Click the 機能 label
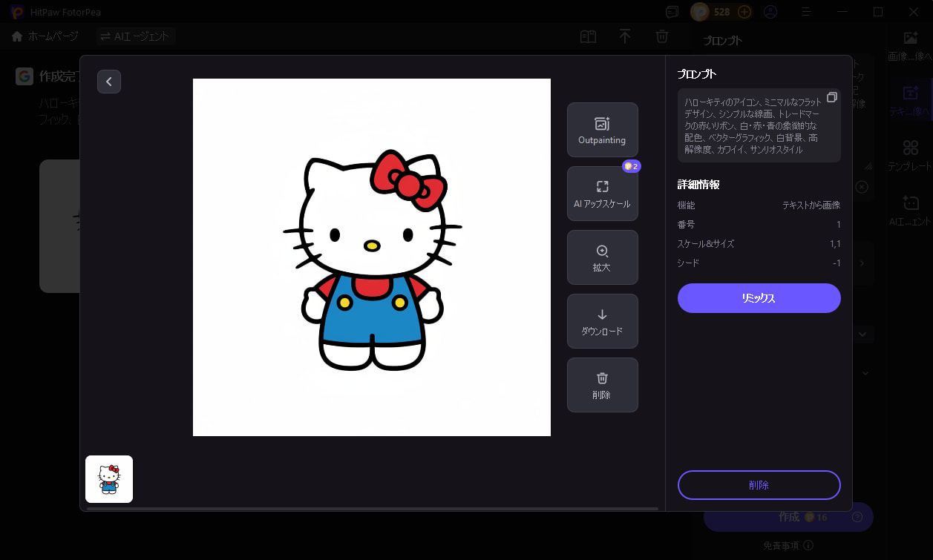This screenshot has height=560, width=933. (x=687, y=205)
